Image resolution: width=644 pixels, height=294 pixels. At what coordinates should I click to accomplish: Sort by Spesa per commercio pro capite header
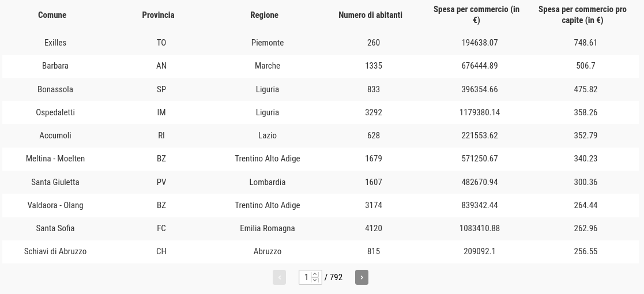[x=582, y=15]
